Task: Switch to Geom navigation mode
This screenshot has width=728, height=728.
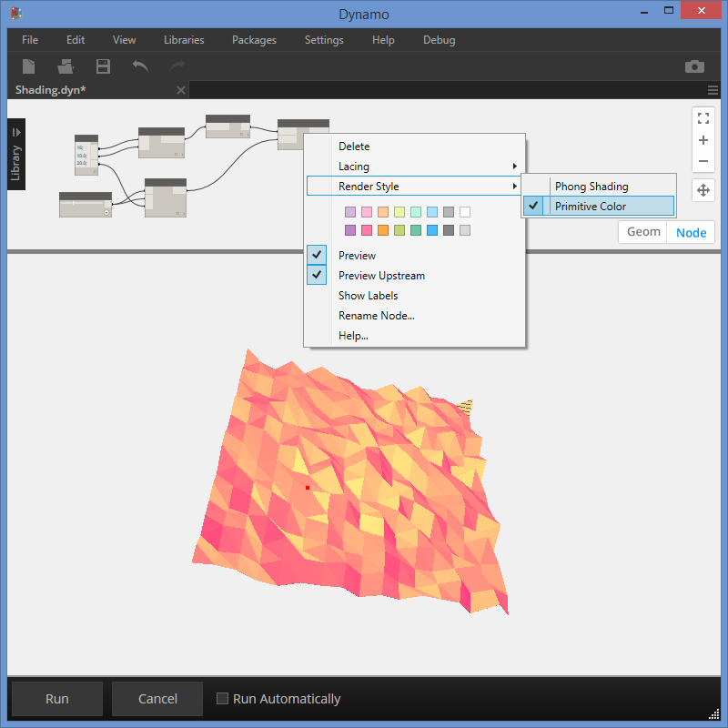Action: [643, 232]
